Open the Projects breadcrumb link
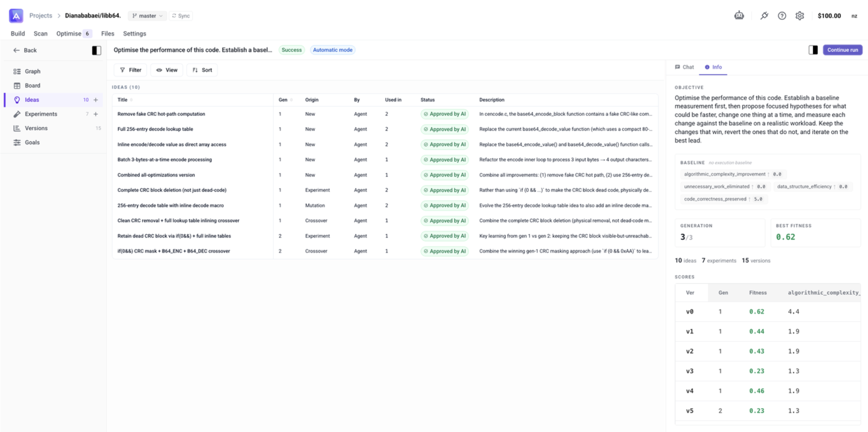 [x=40, y=15]
